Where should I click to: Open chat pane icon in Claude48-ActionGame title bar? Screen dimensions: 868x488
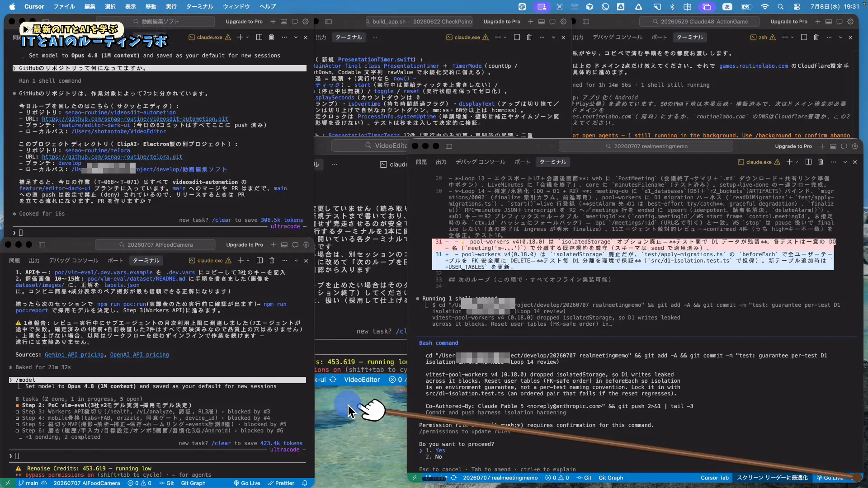pyautogui.click(x=840, y=21)
